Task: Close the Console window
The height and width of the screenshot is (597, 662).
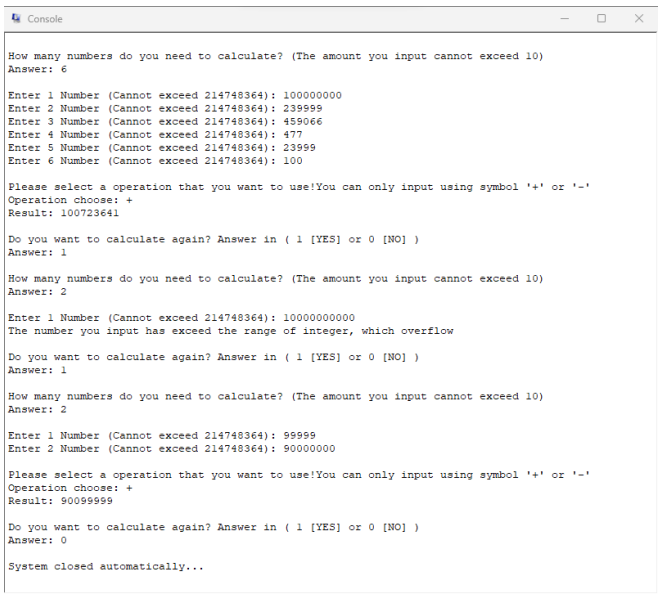Action: (x=639, y=19)
